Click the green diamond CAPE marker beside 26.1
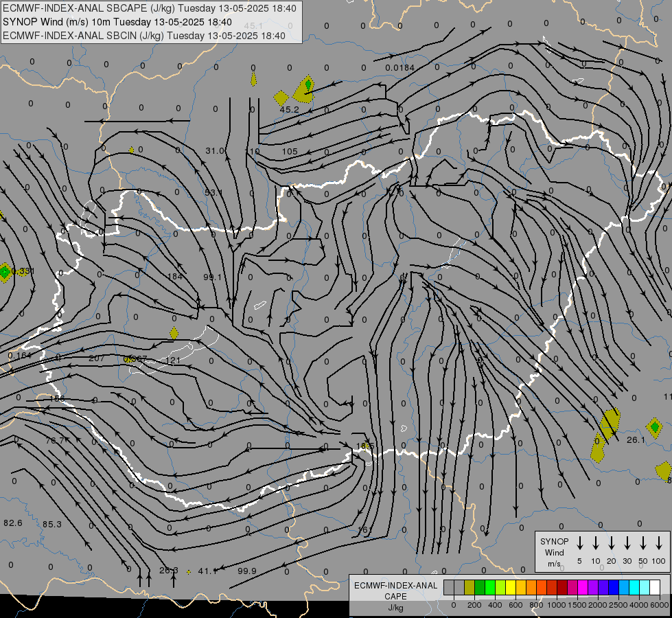 (x=654, y=428)
